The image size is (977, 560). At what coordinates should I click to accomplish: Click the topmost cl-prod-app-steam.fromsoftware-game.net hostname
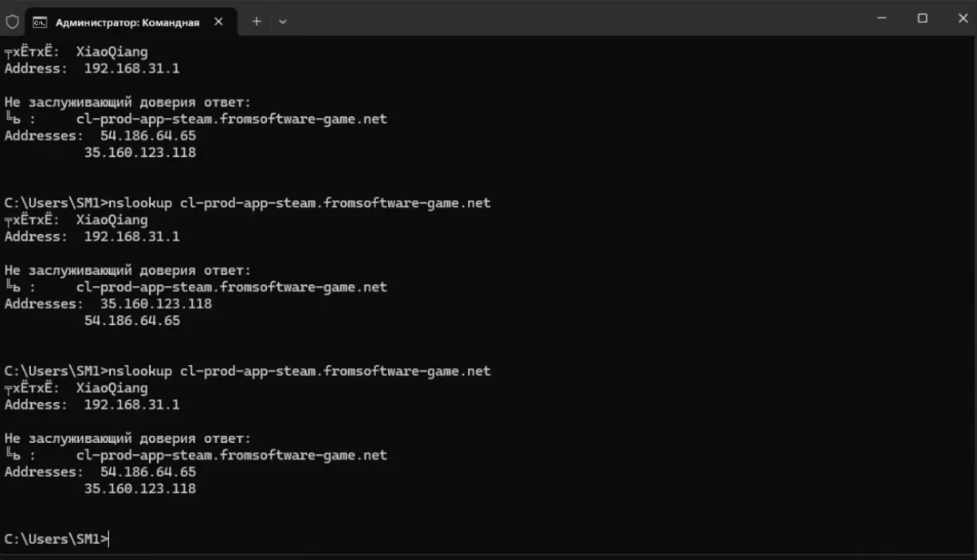[231, 119]
